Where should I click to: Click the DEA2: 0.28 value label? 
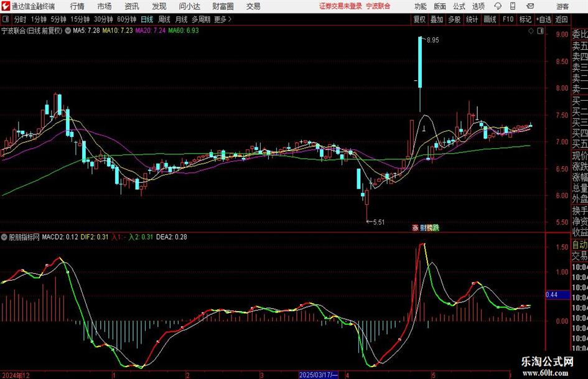(x=171, y=236)
